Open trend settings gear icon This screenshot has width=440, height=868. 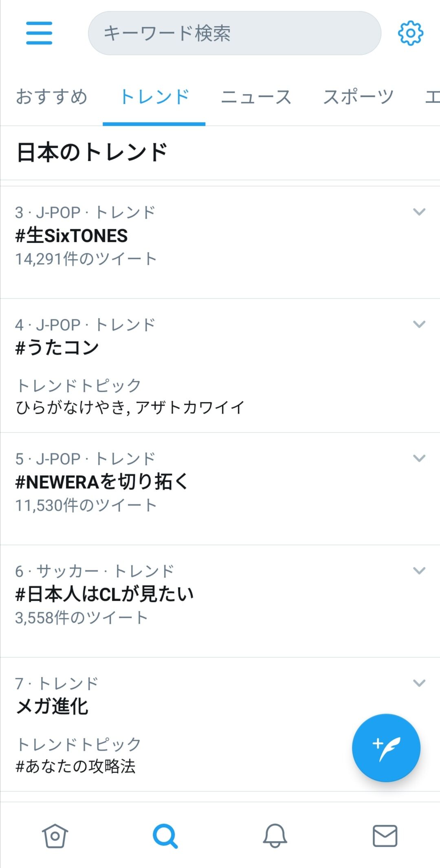click(410, 33)
